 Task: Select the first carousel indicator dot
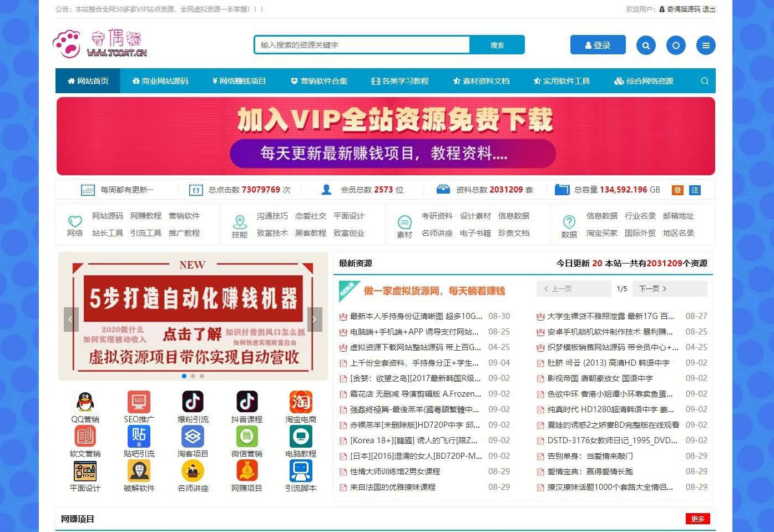184,376
